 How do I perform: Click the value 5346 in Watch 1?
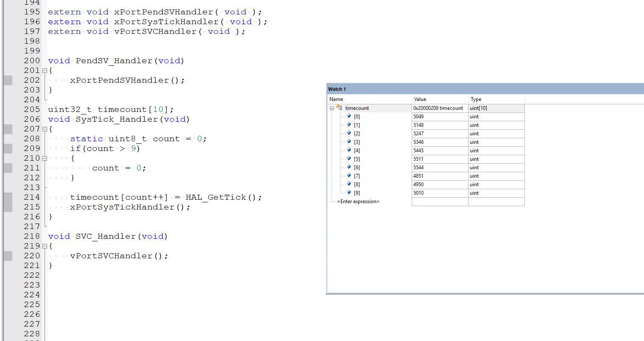click(x=418, y=142)
